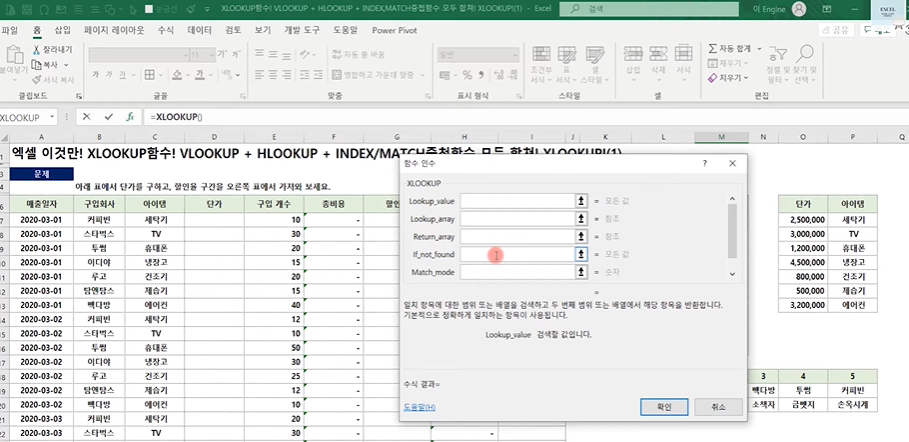Toggle the gridlines (눈금선) checkbox in title bar
Screen dimensions: 909x442
pyautogui.click(x=149, y=9)
